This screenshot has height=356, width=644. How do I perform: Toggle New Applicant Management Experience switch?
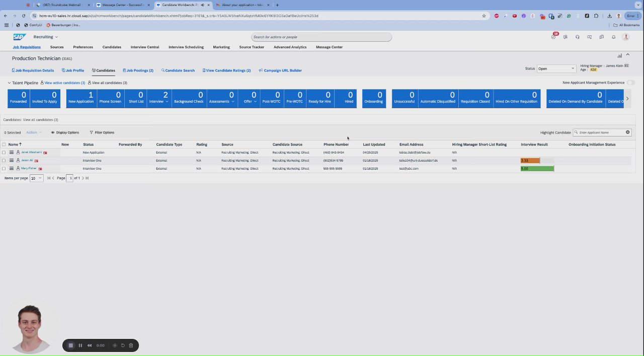click(631, 83)
